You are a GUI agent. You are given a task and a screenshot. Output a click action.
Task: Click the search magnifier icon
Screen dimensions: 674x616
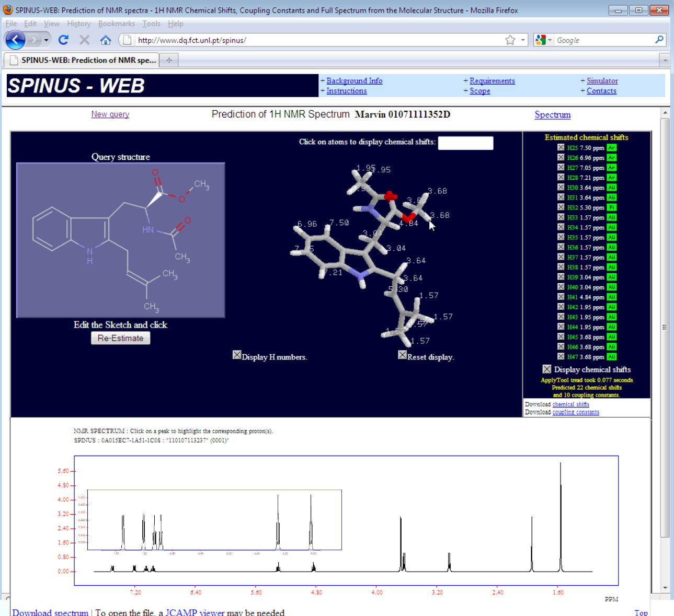tap(659, 40)
